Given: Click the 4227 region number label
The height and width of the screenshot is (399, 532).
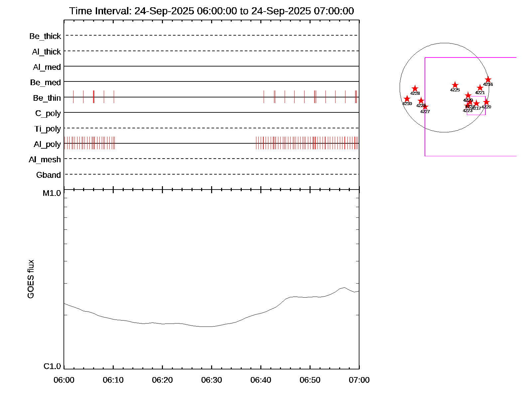Looking at the screenshot, I should pyautogui.click(x=425, y=112).
